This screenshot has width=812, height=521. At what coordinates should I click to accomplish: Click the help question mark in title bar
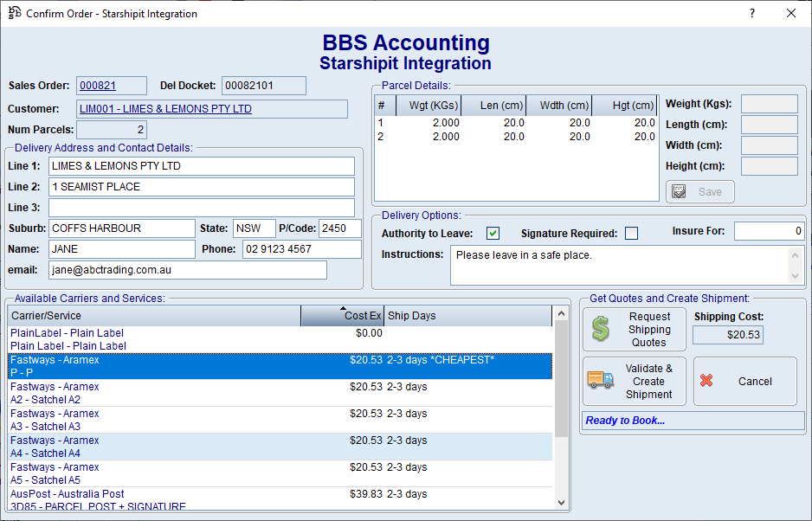click(751, 14)
